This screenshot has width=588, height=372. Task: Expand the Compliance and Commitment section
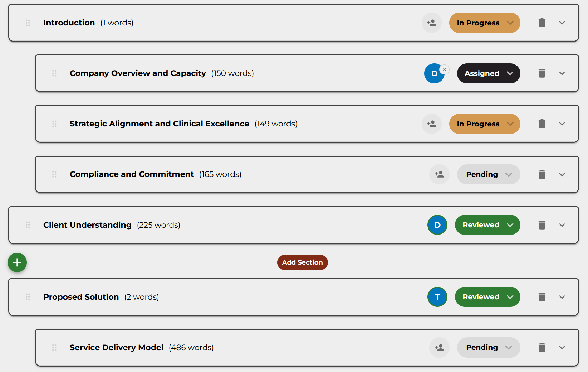coord(562,174)
